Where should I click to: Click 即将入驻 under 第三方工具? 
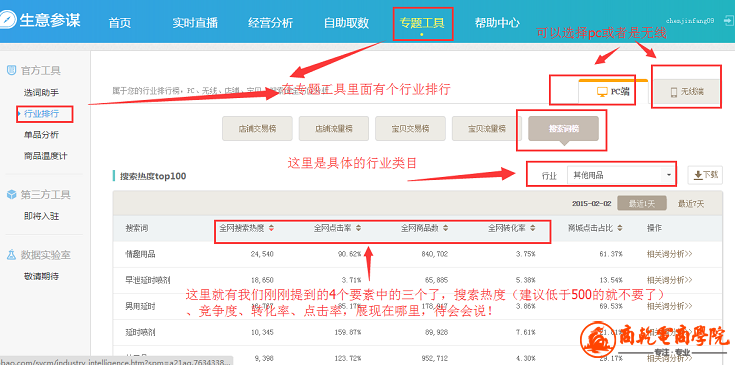(x=41, y=216)
